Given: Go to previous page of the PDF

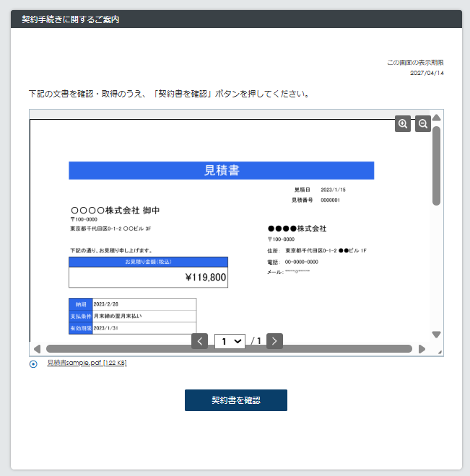Looking at the screenshot, I should (199, 341).
